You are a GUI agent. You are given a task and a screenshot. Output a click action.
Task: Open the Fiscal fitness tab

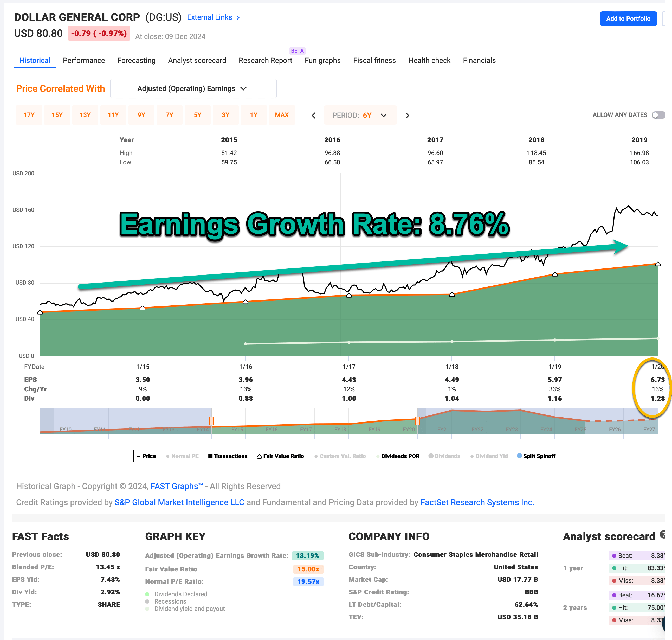tap(374, 60)
